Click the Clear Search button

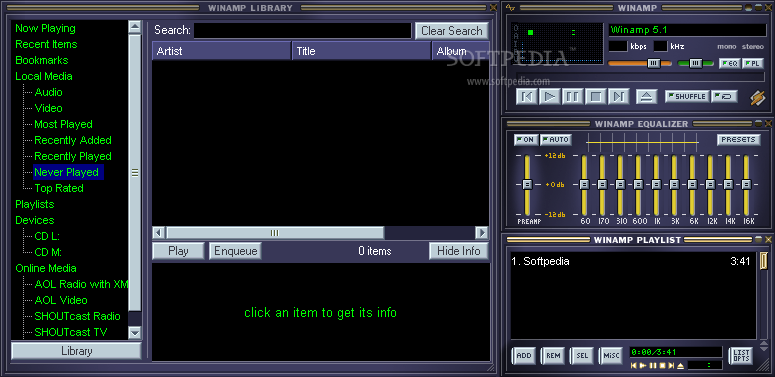point(452,31)
